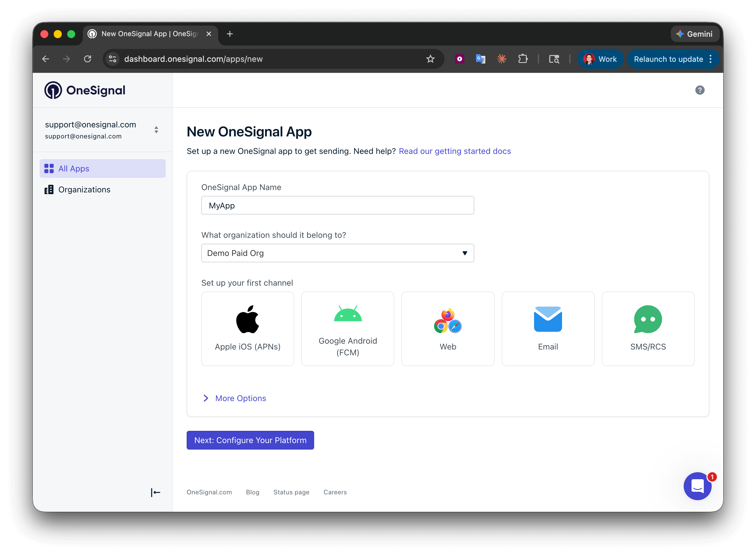Open the browser extensions puzzle icon
This screenshot has height=555, width=756.
point(523,59)
